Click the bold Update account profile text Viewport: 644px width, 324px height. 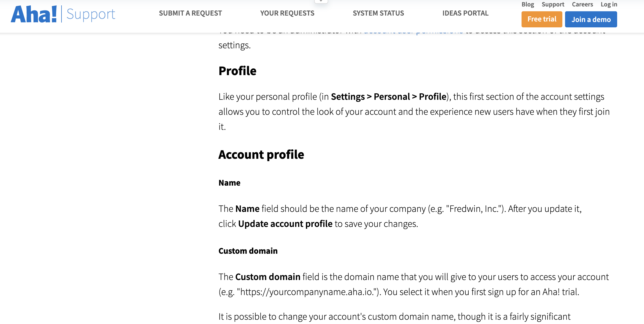click(x=285, y=224)
